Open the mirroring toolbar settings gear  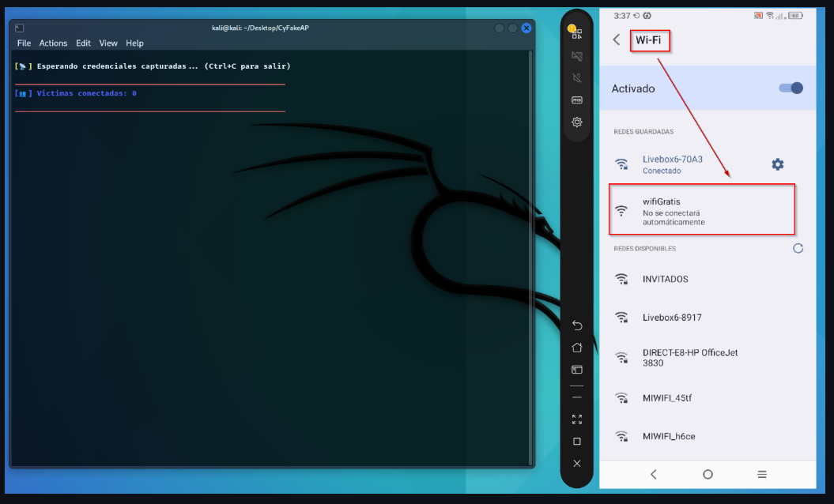coord(576,122)
